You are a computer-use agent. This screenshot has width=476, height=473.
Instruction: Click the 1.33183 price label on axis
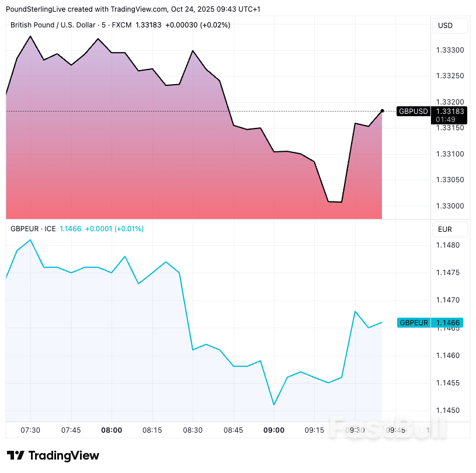tap(450, 111)
